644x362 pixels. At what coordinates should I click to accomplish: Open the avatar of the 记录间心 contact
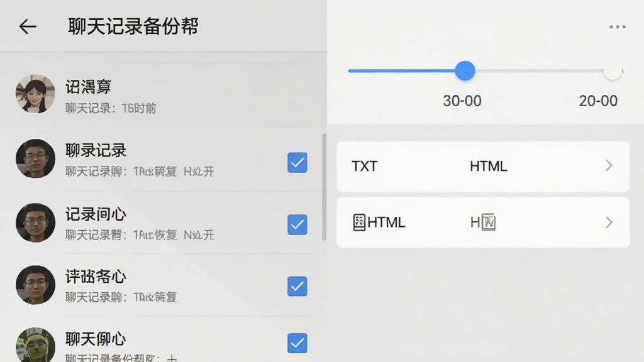pos(35,222)
